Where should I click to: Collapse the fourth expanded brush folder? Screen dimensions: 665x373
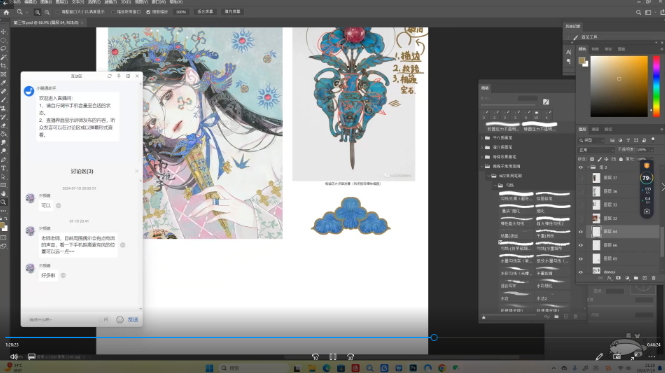(x=482, y=166)
